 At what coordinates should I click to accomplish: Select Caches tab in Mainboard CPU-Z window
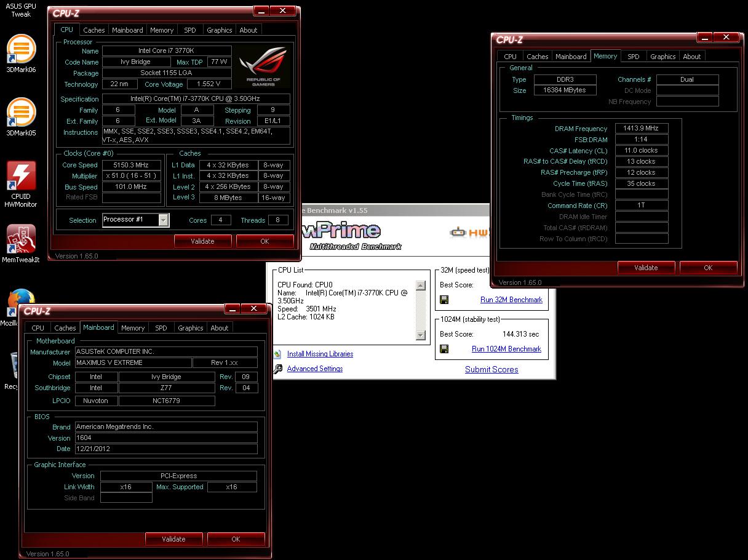[65, 328]
